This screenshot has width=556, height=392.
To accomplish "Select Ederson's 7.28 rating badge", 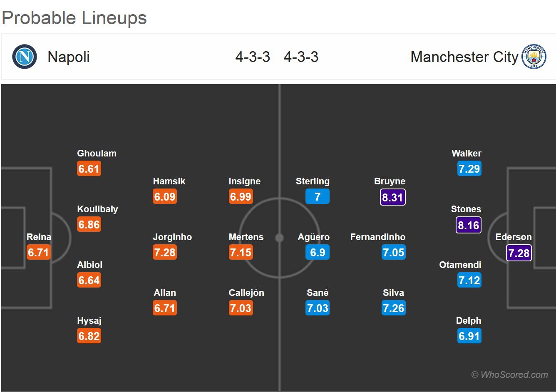I will pyautogui.click(x=519, y=253).
